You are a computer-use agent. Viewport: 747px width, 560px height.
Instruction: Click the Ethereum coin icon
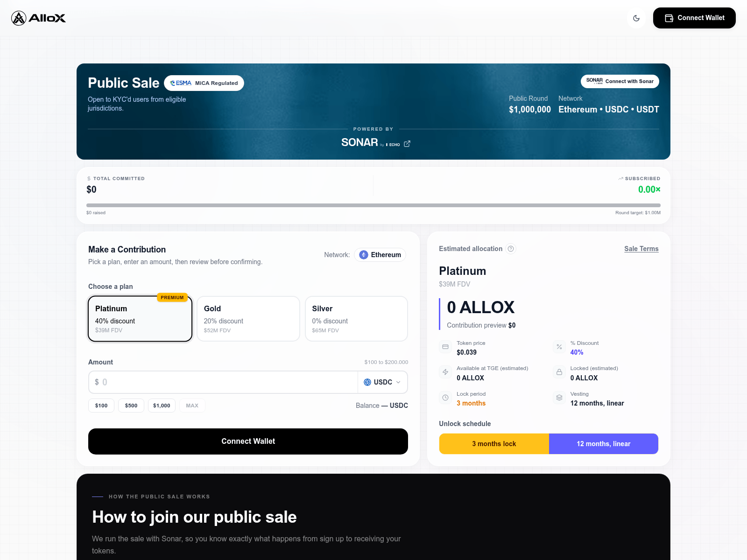364,255
